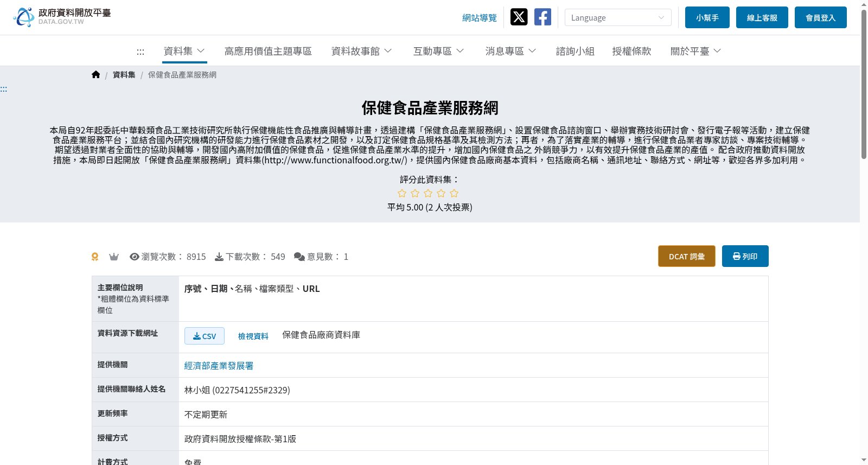Viewport: 868px width, 465px height.
Task: Click the download icon for 下載次數
Action: coord(219,257)
